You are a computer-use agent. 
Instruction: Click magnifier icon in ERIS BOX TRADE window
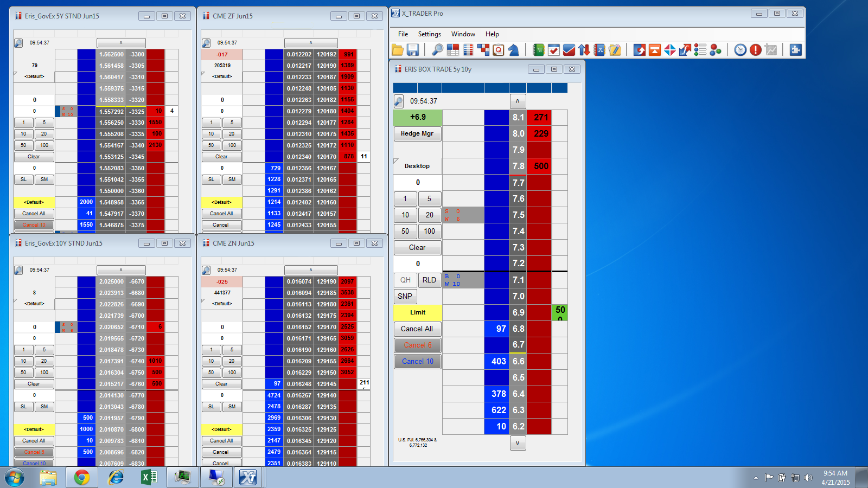(x=399, y=101)
